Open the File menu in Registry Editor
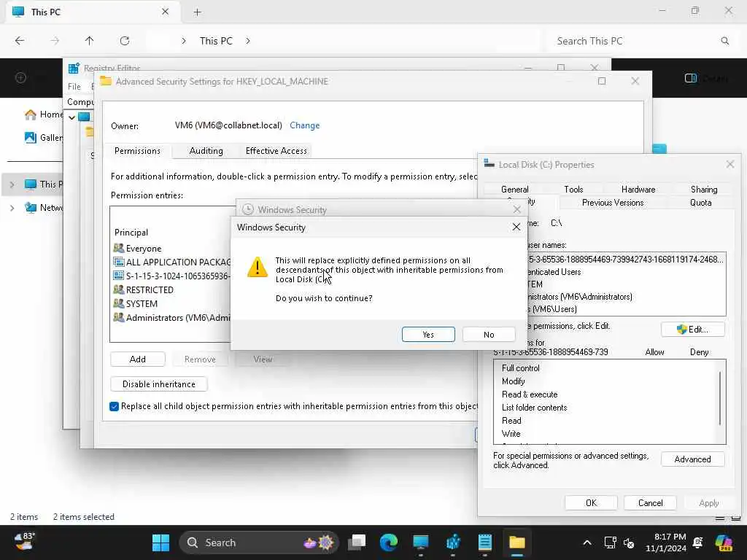The height and width of the screenshot is (560, 747). [74, 86]
